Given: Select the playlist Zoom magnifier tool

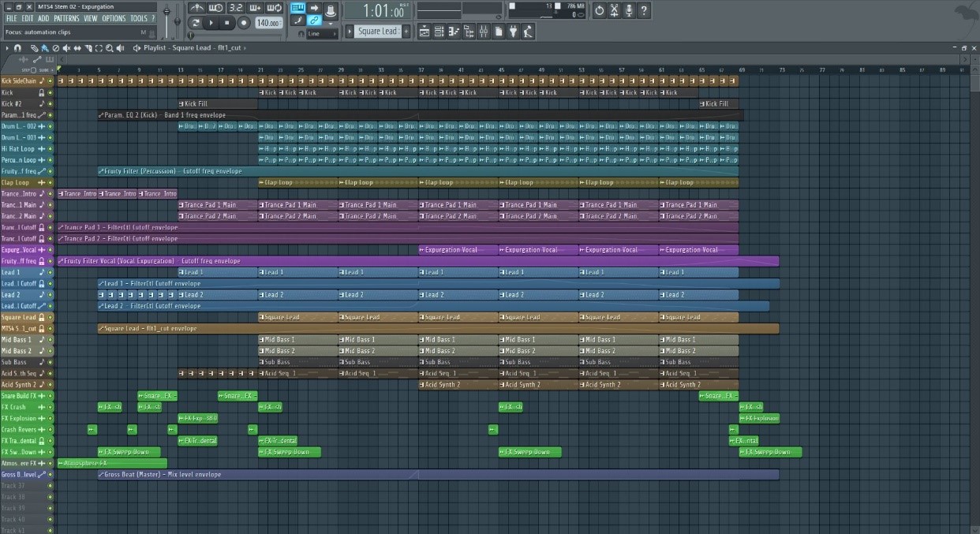Looking at the screenshot, I should (x=109, y=48).
